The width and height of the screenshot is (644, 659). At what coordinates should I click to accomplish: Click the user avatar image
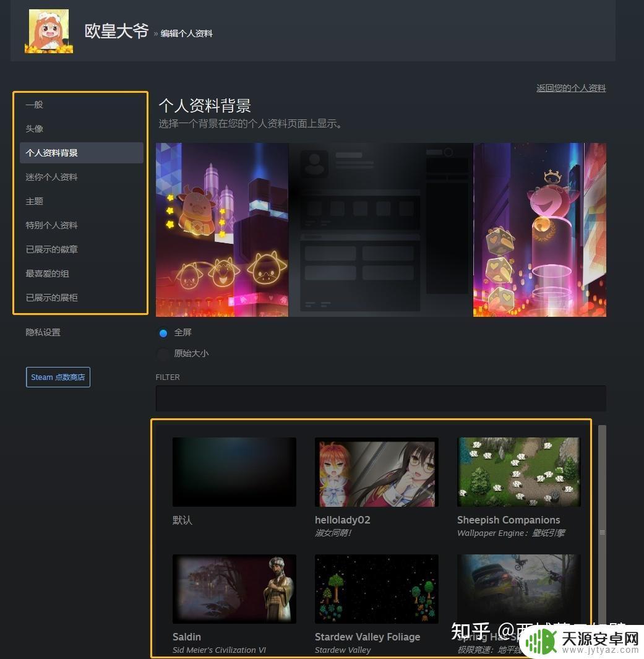click(x=49, y=31)
